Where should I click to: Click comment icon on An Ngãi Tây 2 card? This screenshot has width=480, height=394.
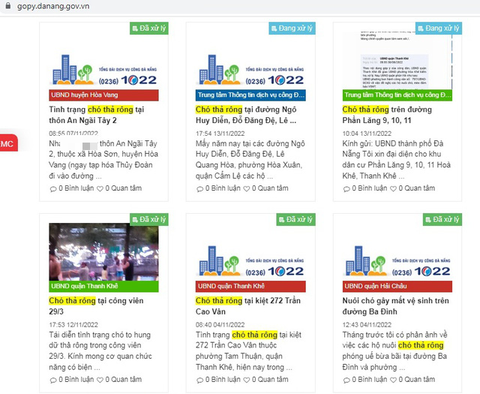(x=53, y=189)
